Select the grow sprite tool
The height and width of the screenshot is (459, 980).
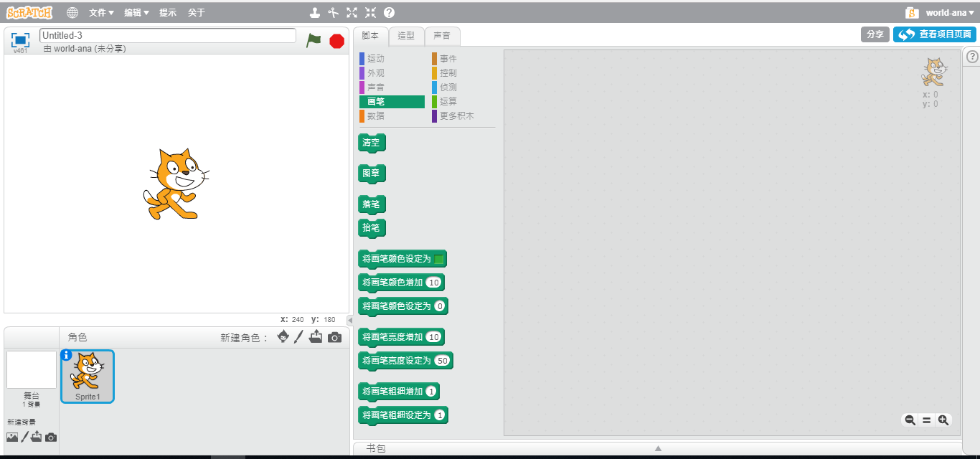[x=352, y=12]
